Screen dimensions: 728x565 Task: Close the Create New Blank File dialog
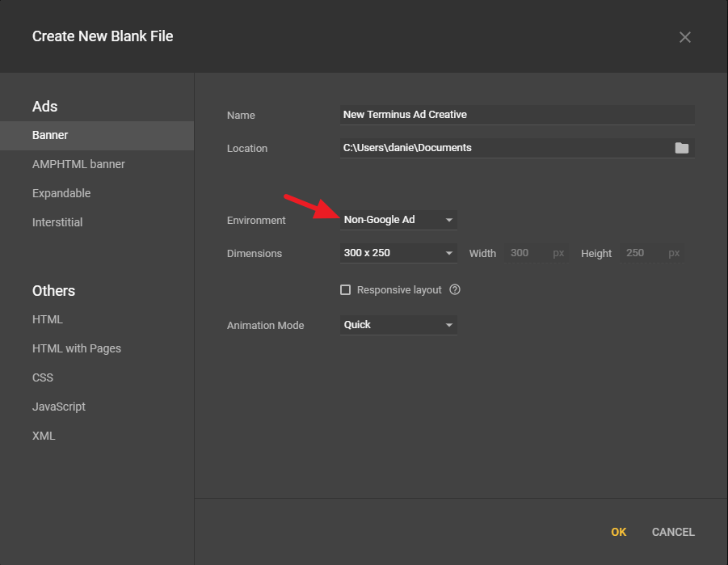(685, 37)
